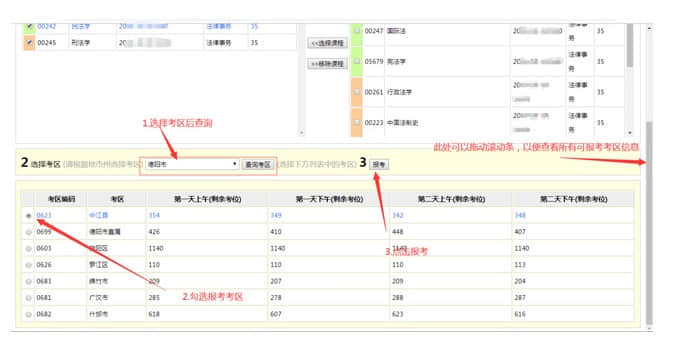This screenshot has width=680, height=362.
Task: Click the main page vertical scrollbar
Action: (x=649, y=223)
